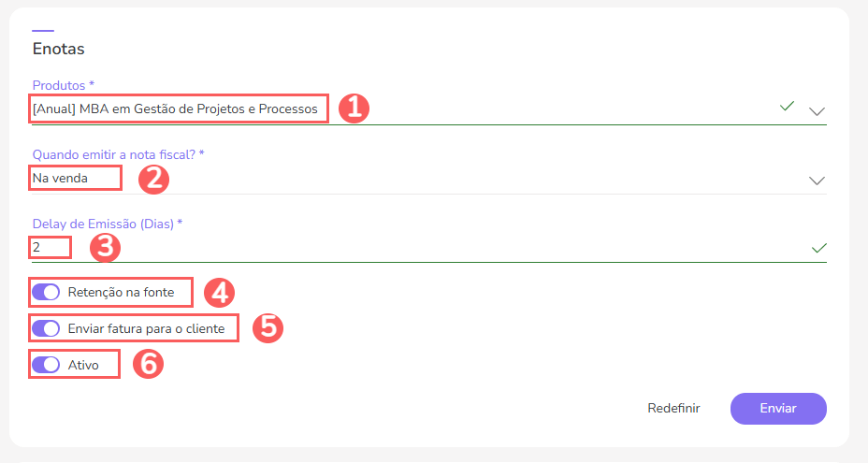Click the red number 6 annotation badge

click(x=148, y=364)
